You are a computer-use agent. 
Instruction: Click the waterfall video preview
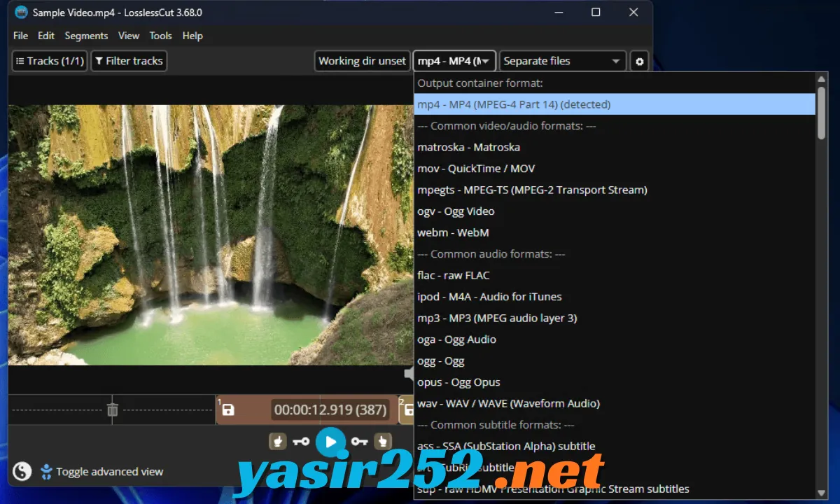point(211,234)
